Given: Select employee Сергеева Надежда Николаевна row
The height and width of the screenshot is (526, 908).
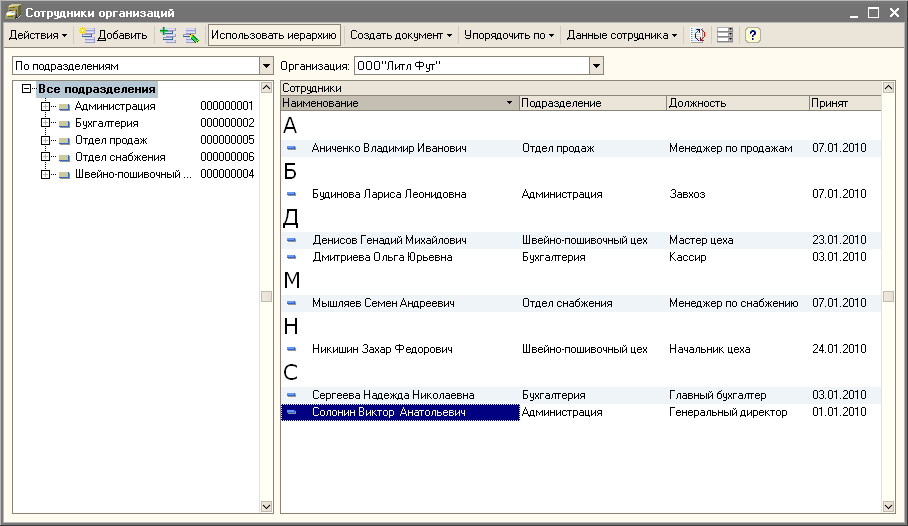Looking at the screenshot, I should pos(392,395).
